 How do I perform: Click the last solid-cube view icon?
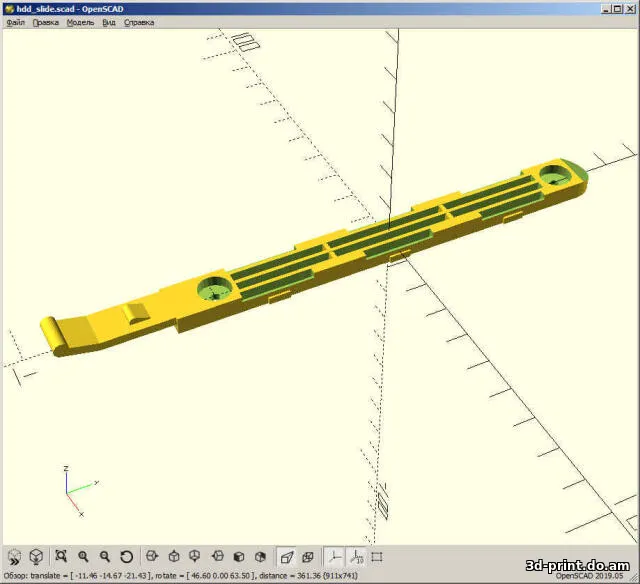[261, 556]
